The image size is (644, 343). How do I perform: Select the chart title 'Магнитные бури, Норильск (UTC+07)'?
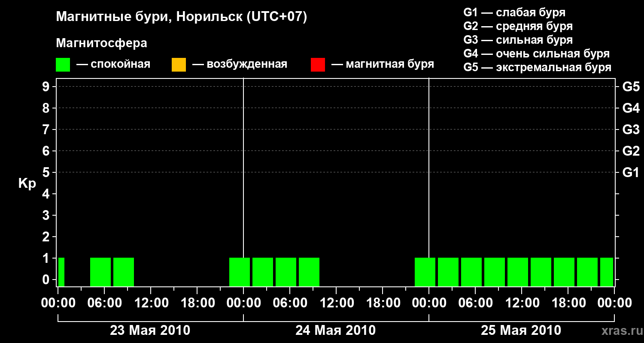pyautogui.click(x=182, y=17)
